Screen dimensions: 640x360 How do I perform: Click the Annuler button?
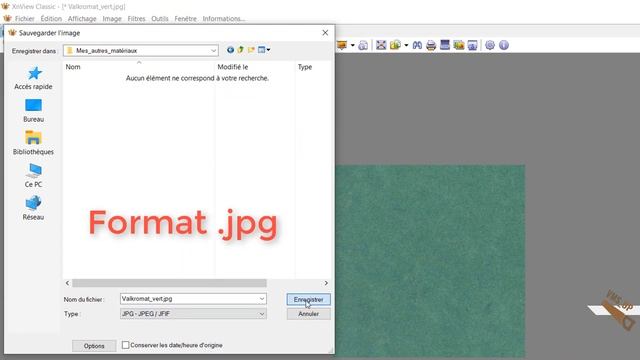click(x=309, y=314)
